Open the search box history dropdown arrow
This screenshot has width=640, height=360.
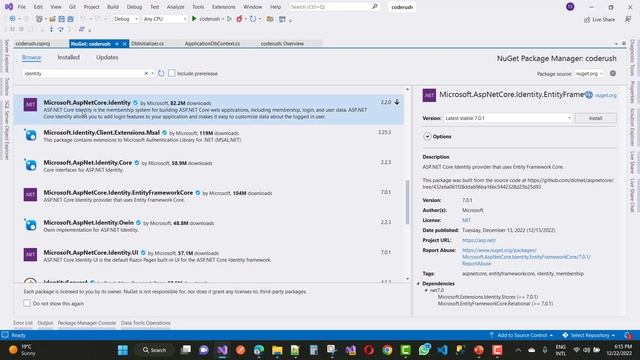tap(153, 73)
